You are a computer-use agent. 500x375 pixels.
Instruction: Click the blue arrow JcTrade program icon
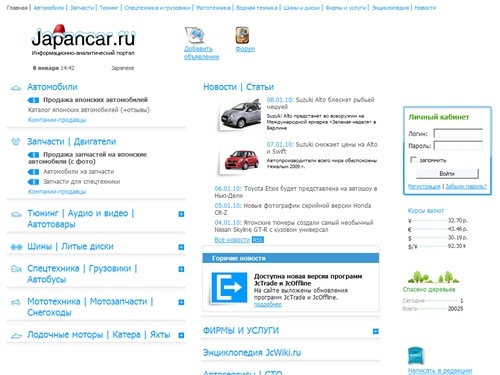pyautogui.click(x=229, y=287)
